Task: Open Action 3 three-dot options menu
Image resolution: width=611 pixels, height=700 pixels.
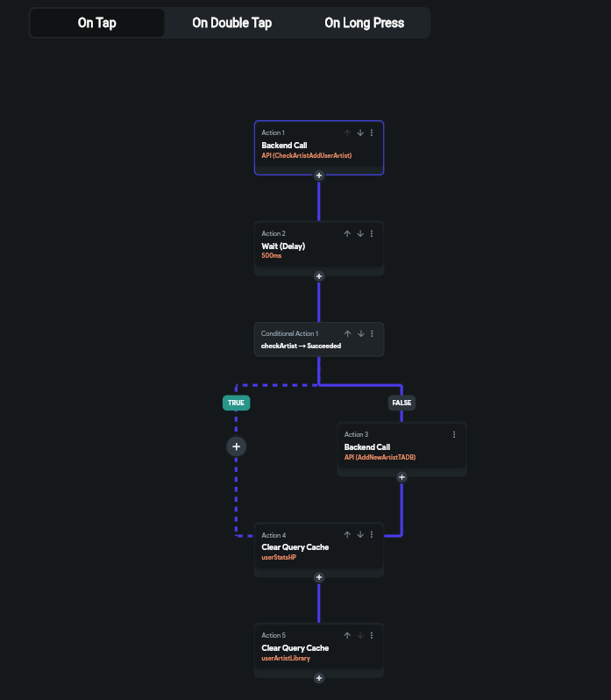Action: pos(454,435)
